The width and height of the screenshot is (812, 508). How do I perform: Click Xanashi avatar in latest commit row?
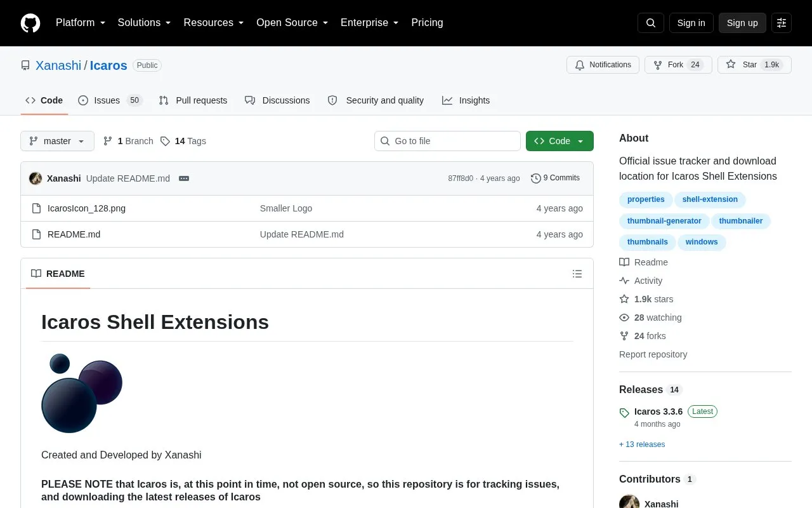point(36,178)
